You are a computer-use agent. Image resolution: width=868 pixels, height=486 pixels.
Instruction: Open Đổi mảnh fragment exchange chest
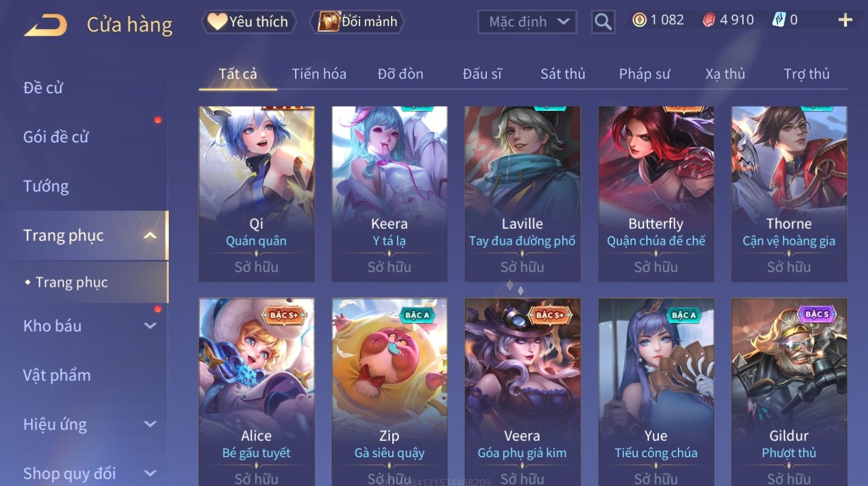[x=357, y=22]
